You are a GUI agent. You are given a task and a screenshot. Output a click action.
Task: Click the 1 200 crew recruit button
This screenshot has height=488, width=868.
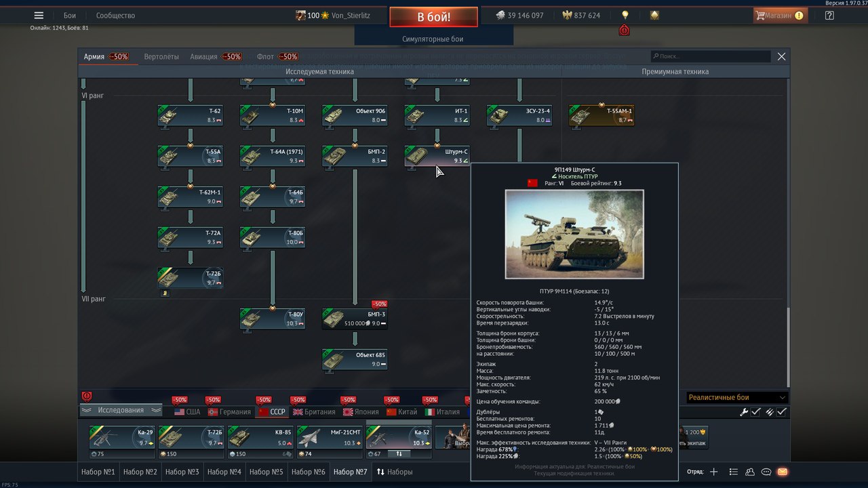tap(694, 437)
